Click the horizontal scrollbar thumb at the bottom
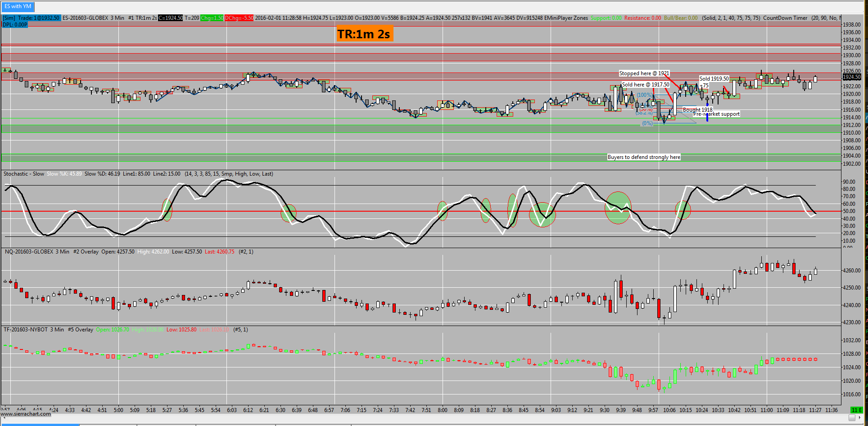Viewport: 868px width, 426px height. (852, 418)
